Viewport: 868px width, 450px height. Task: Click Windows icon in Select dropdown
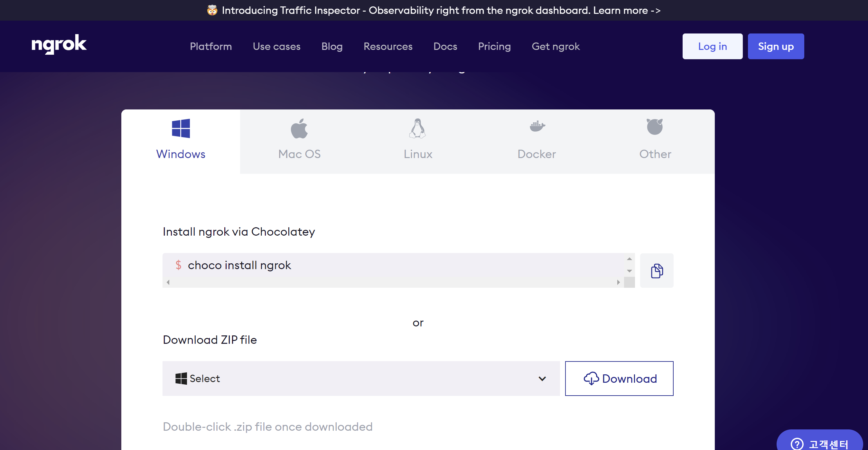click(181, 379)
